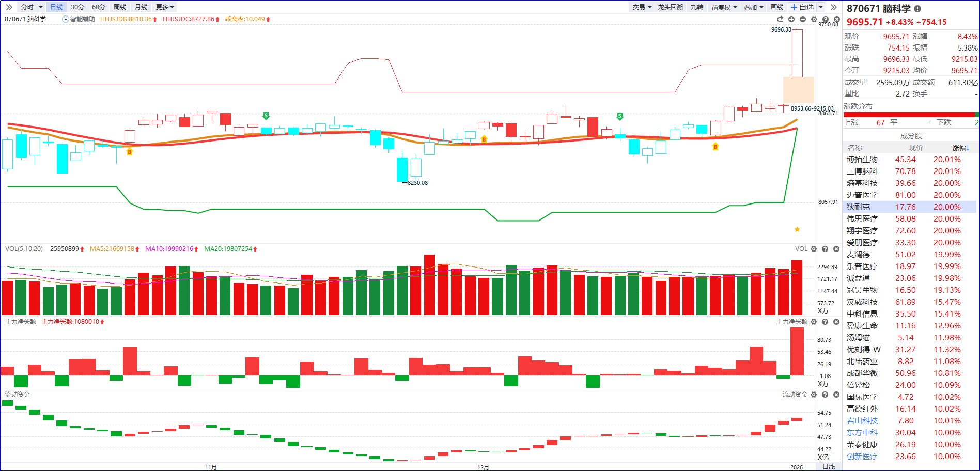980x471 pixels.
Task: Switch to 日线 daily chart
Action: 56,7
